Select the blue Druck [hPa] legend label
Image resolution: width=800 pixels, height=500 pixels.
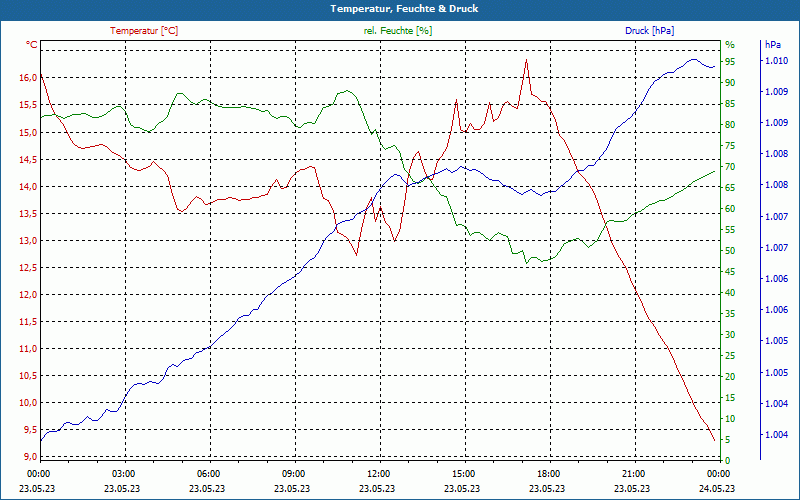tap(649, 31)
